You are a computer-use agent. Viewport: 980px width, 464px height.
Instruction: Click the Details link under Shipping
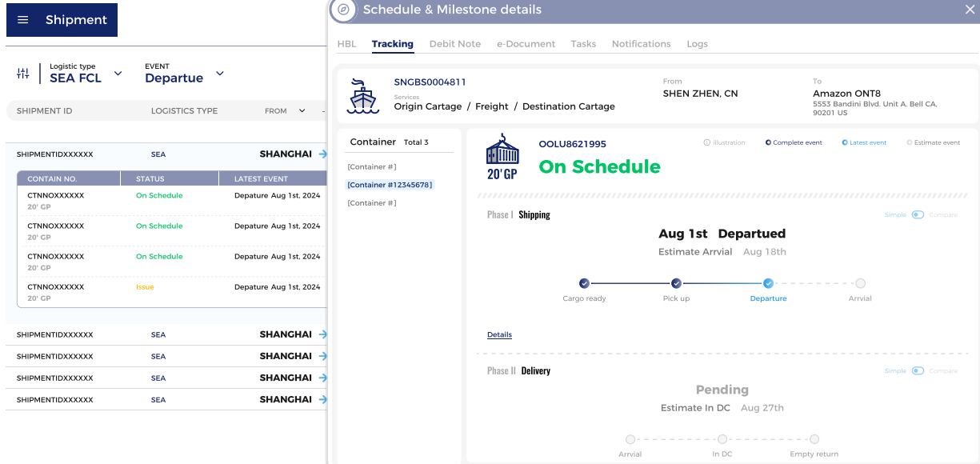(499, 334)
